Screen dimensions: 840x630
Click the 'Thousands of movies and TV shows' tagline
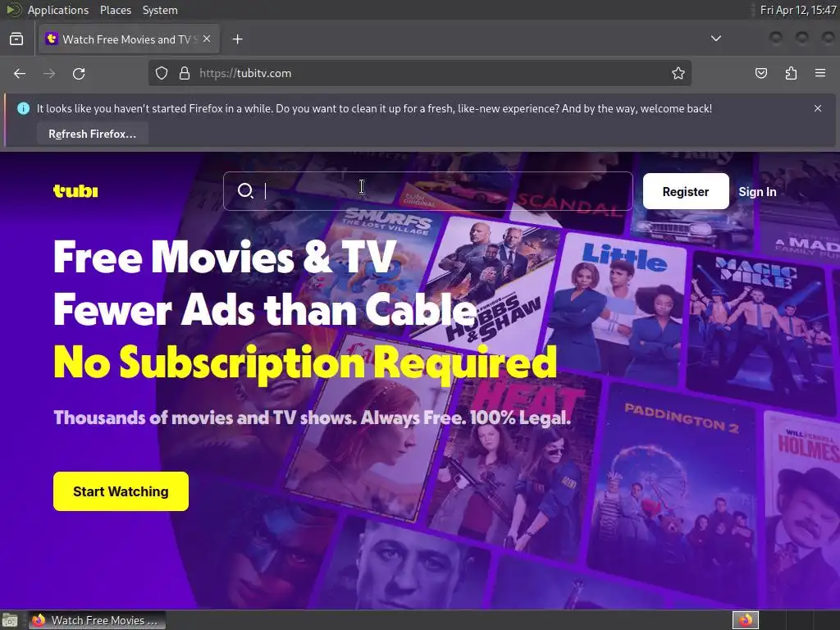[x=313, y=418]
